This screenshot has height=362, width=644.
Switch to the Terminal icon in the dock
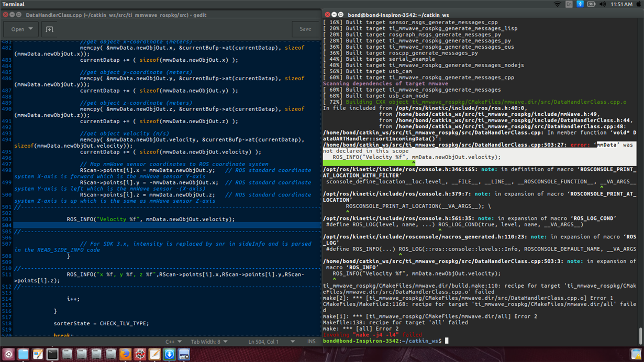52,354
